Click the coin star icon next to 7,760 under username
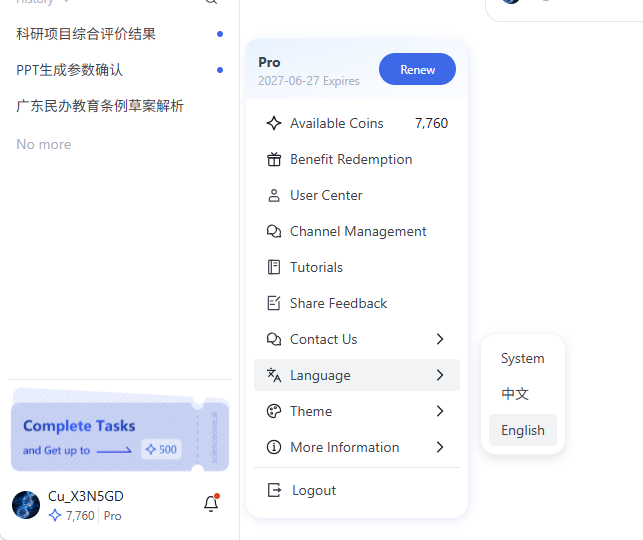Image resolution: width=643 pixels, height=540 pixels. pos(55,515)
